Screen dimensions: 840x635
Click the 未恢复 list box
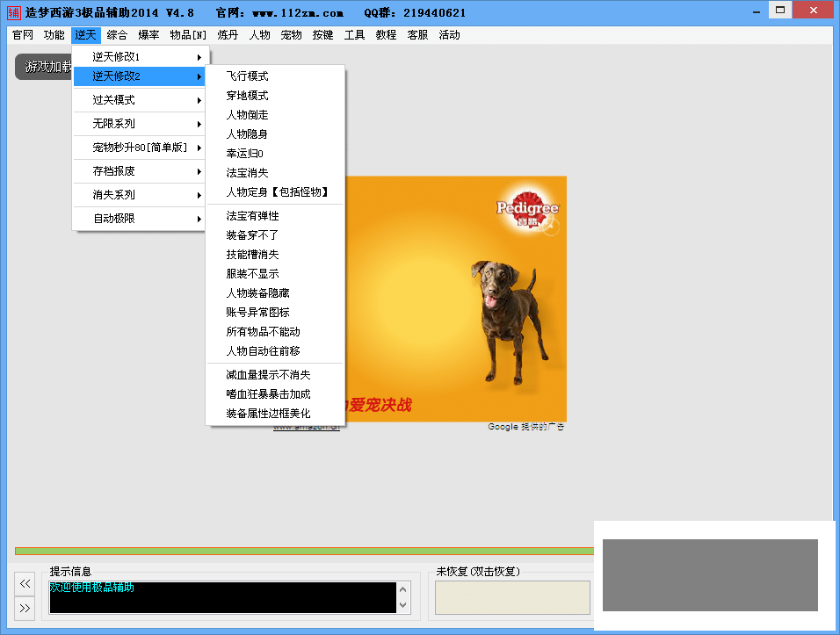tap(512, 597)
